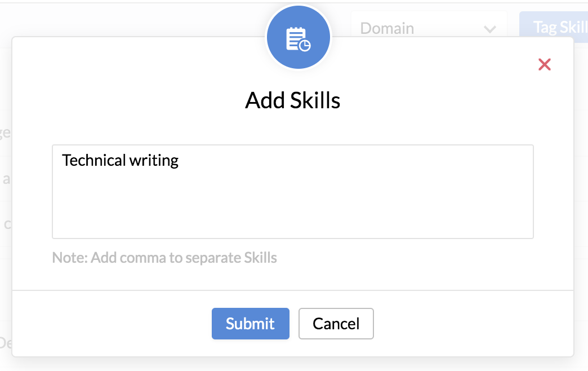Viewport: 588px width, 371px height.
Task: Submit the entered skills
Action: 251,324
